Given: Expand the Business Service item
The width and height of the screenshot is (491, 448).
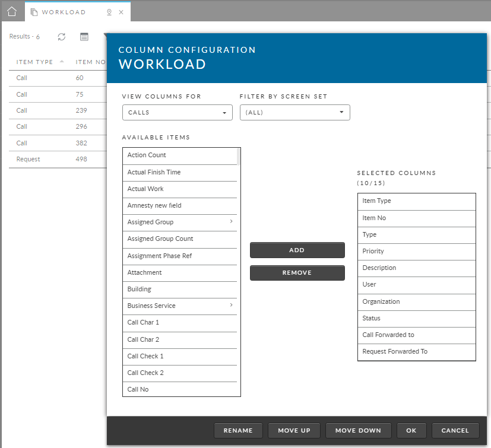Looking at the screenshot, I should pyautogui.click(x=231, y=306).
